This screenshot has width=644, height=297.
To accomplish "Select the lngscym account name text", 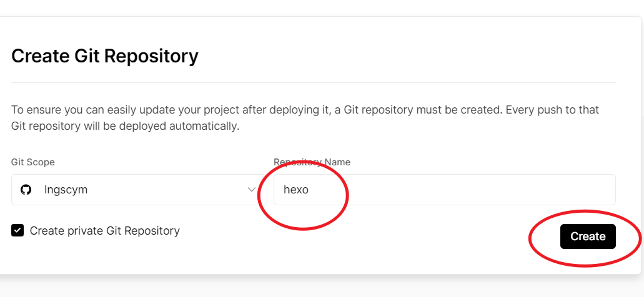I will 66,190.
